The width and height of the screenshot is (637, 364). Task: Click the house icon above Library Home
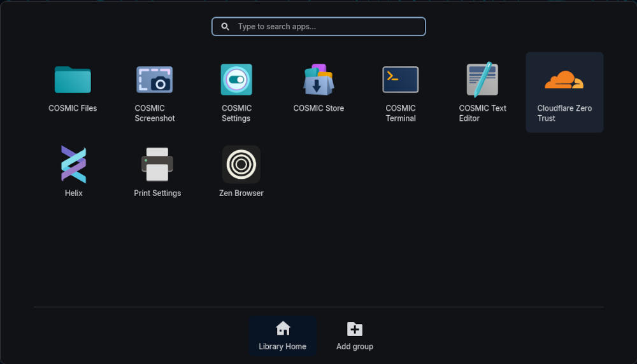(283, 328)
